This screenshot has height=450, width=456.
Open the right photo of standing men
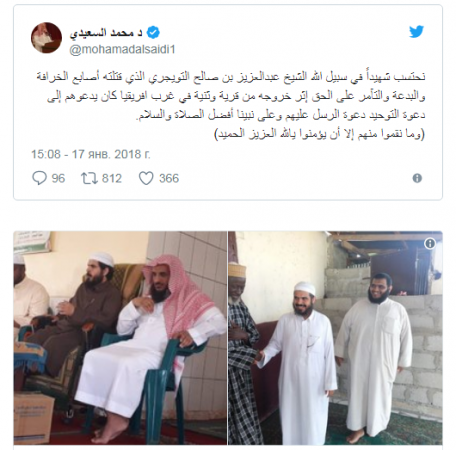(335, 338)
